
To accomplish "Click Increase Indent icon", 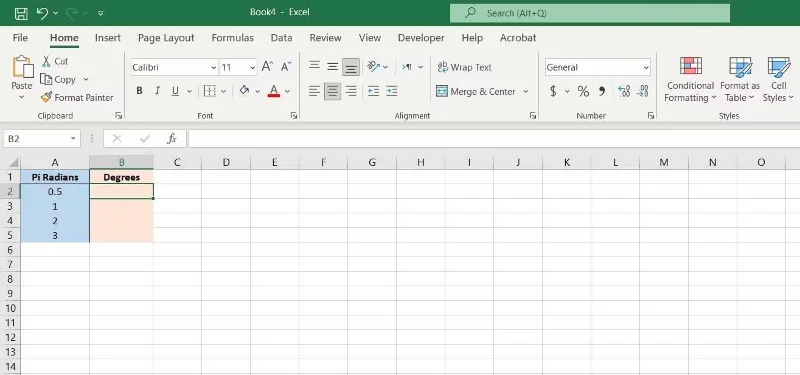I will [x=392, y=91].
